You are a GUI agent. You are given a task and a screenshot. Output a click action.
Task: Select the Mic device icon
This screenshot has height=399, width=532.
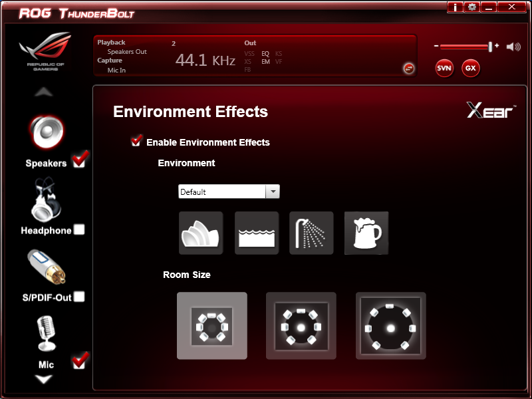coord(46,333)
